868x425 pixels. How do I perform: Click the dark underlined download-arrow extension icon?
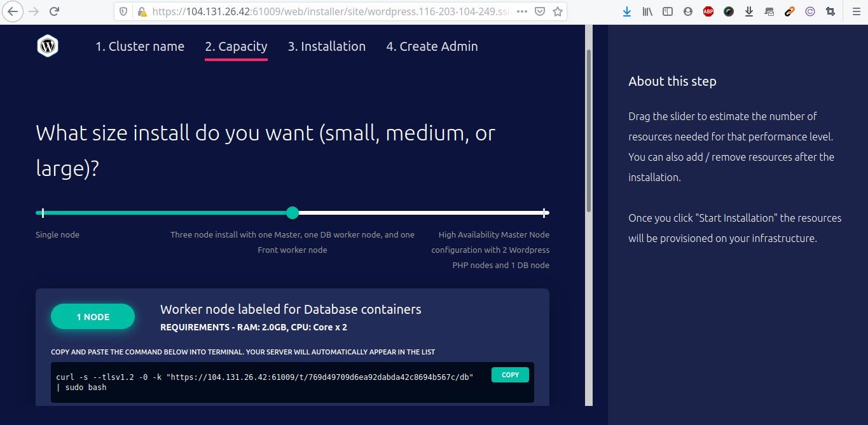tap(749, 11)
